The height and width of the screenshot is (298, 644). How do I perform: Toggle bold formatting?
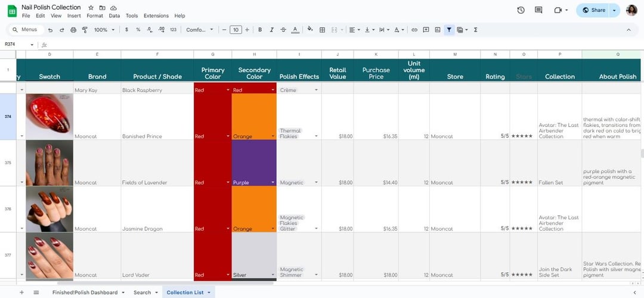(x=260, y=30)
